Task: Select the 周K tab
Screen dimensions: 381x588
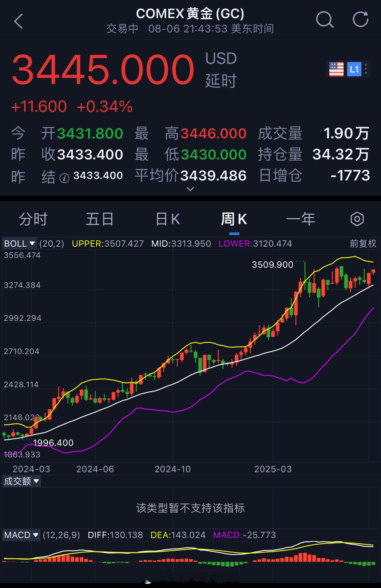Action: [234, 219]
